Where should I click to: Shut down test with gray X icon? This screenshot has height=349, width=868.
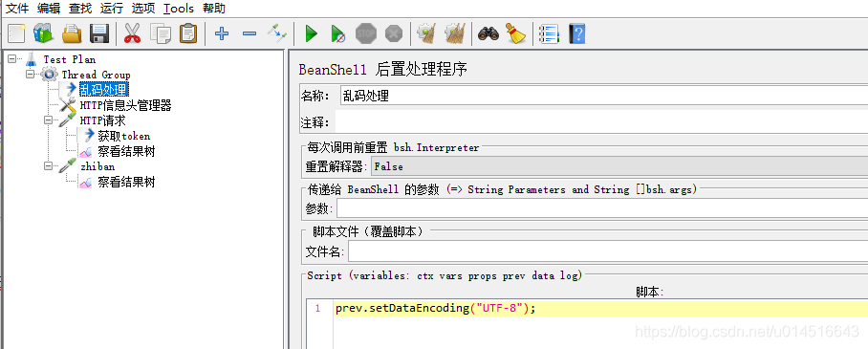394,33
